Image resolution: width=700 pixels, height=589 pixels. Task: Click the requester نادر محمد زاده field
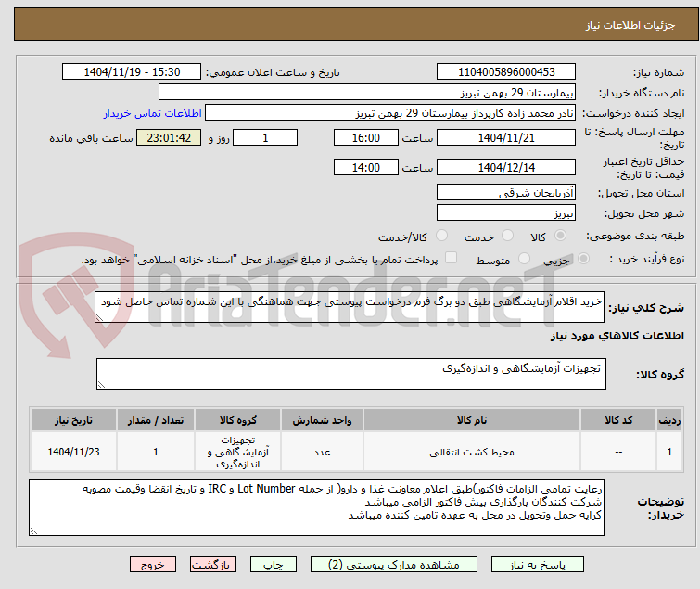point(390,113)
